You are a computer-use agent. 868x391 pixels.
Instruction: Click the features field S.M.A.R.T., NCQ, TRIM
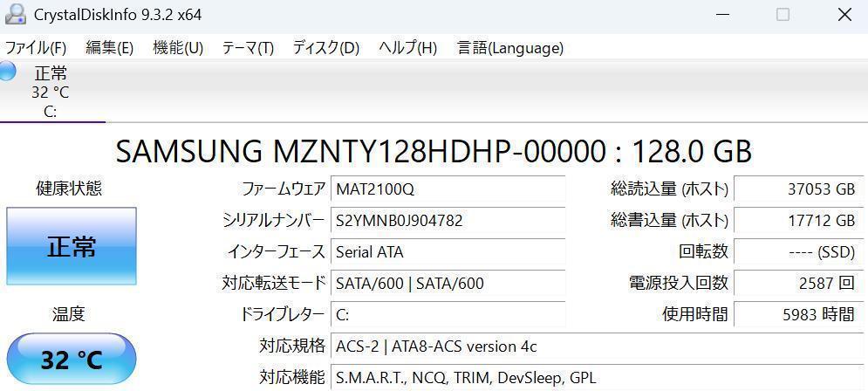(597, 378)
